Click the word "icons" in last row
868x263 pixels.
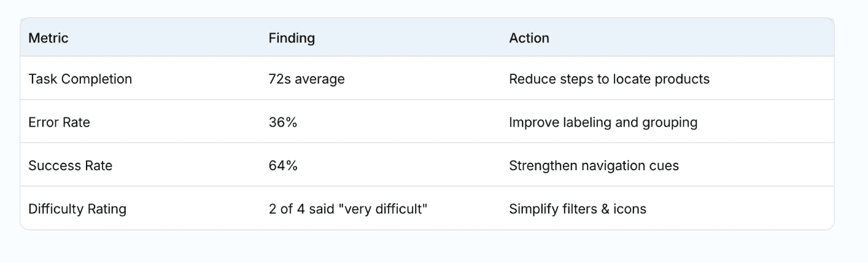point(630,209)
